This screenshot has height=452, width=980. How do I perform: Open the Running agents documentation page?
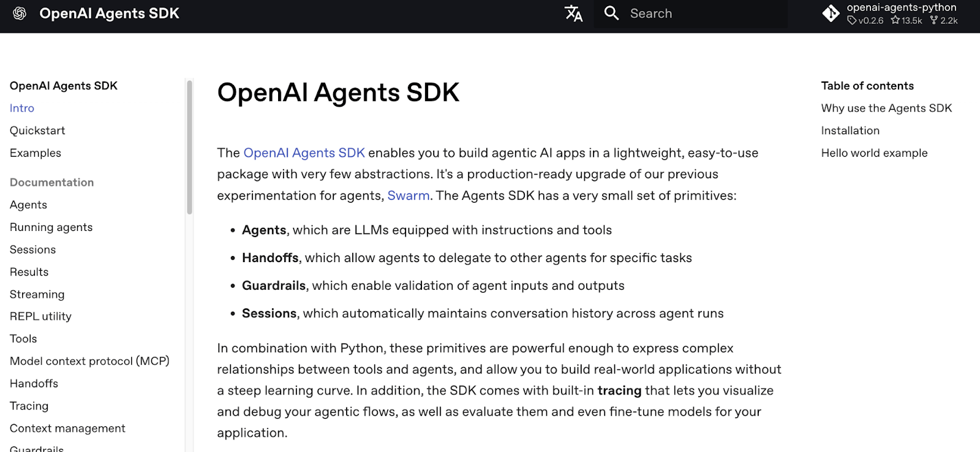pyautogui.click(x=51, y=227)
